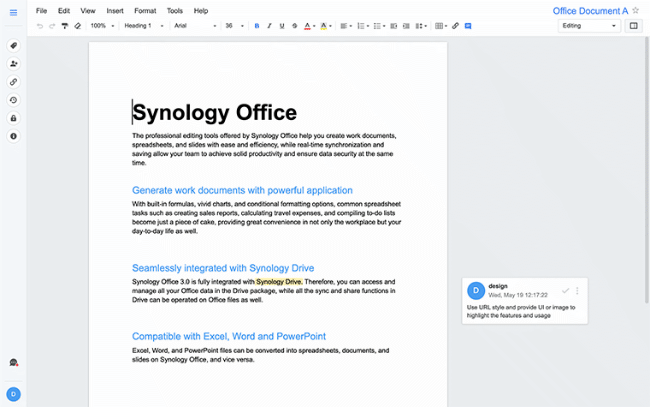
Task: Star the Office Document A file
Action: (x=635, y=10)
